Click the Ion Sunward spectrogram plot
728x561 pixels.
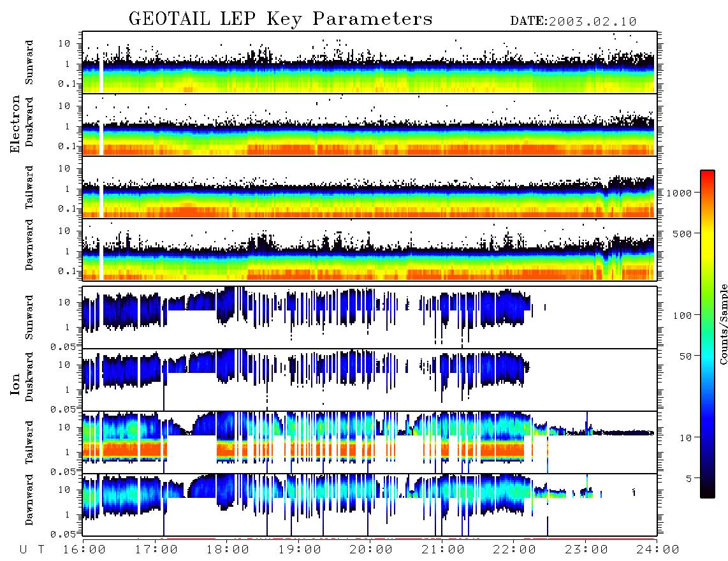[370, 317]
